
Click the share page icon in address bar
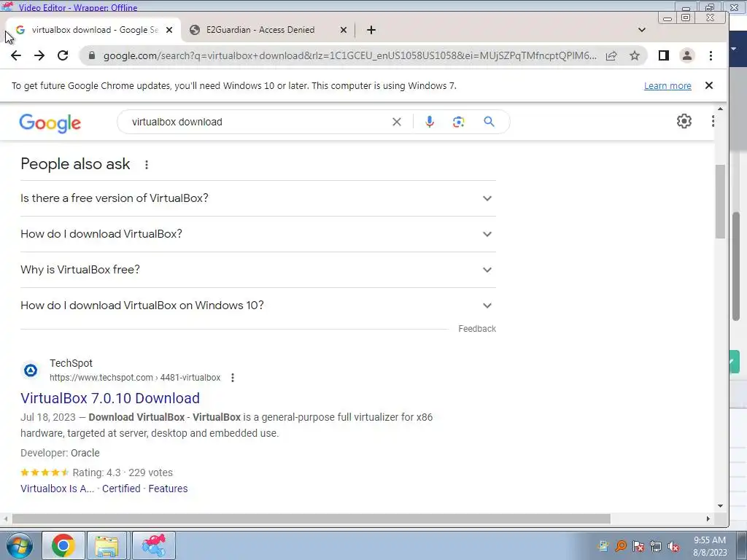(x=611, y=55)
